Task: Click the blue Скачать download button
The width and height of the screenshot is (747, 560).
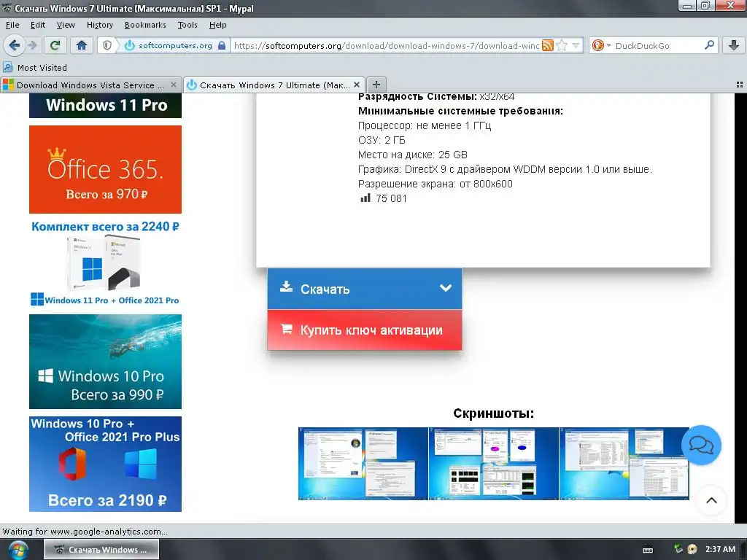Action: tap(365, 289)
